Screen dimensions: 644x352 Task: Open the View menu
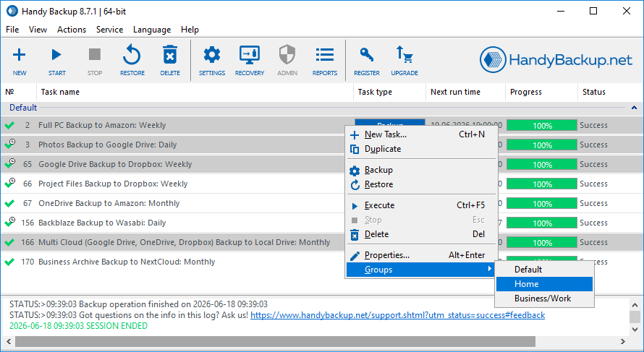click(38, 30)
